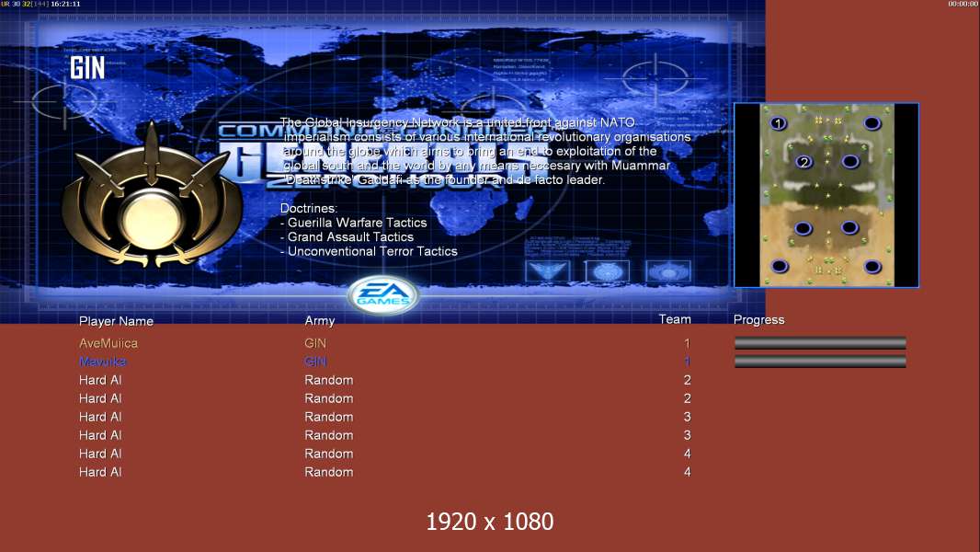
Task: Click the 1920 x 1080 resolution label
Action: tap(489, 522)
